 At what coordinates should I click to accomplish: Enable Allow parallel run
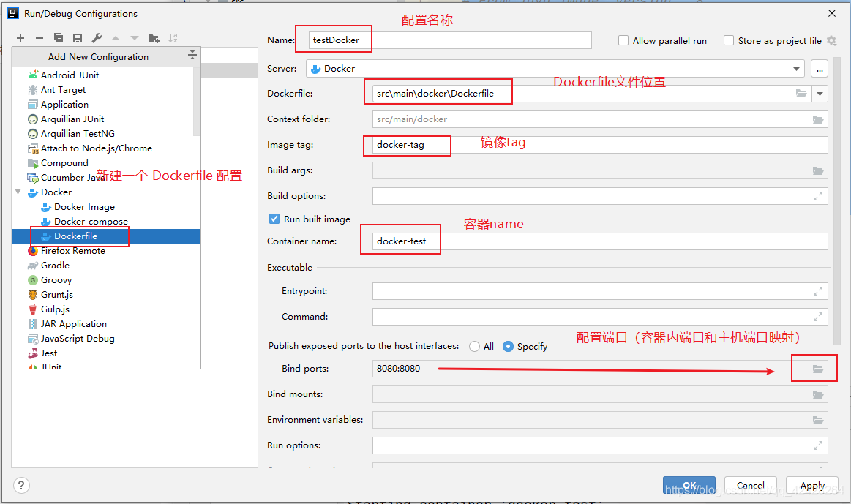[x=623, y=40]
